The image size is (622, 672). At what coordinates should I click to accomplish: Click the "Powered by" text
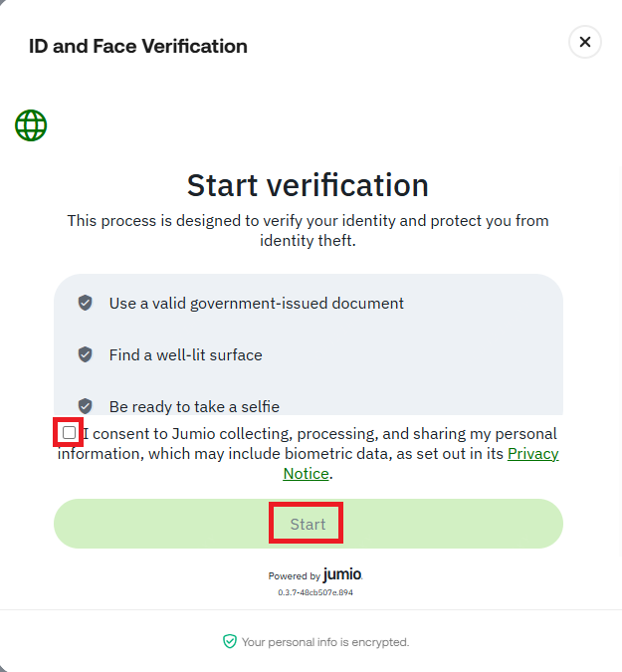coord(294,576)
